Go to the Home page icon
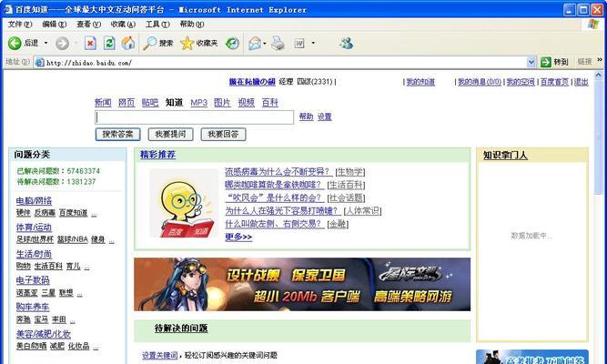Screen dimensions: 607x364 point(128,43)
